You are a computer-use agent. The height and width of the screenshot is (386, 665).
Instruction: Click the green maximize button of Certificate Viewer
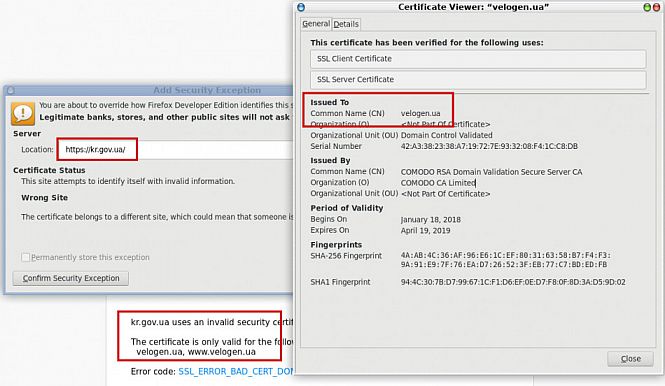[647, 7]
